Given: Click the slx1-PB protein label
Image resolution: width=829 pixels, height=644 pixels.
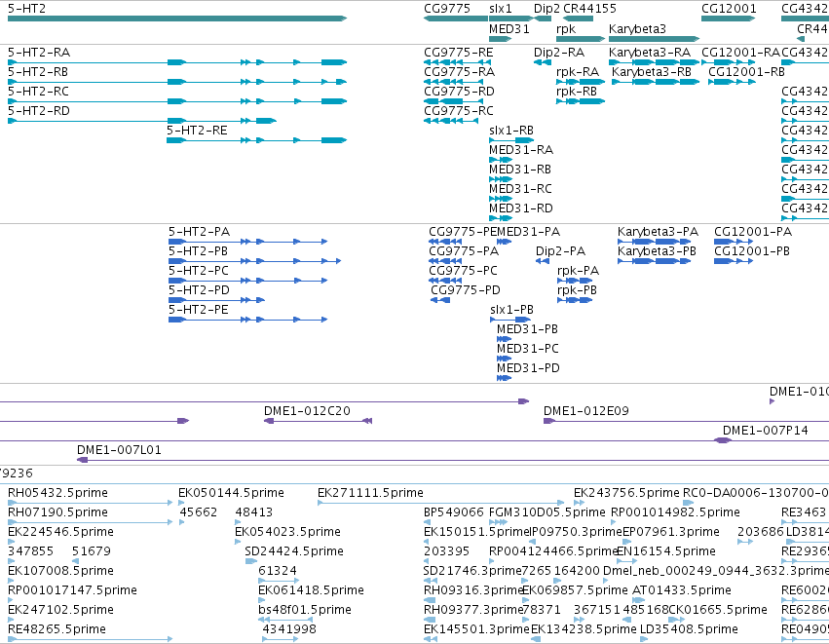Looking at the screenshot, I should coord(511,311).
